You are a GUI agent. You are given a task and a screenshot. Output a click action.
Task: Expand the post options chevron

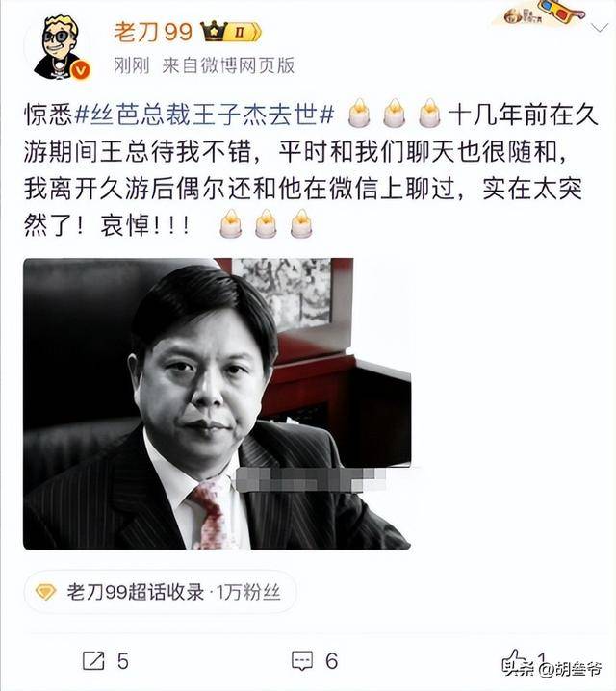pyautogui.click(x=600, y=29)
